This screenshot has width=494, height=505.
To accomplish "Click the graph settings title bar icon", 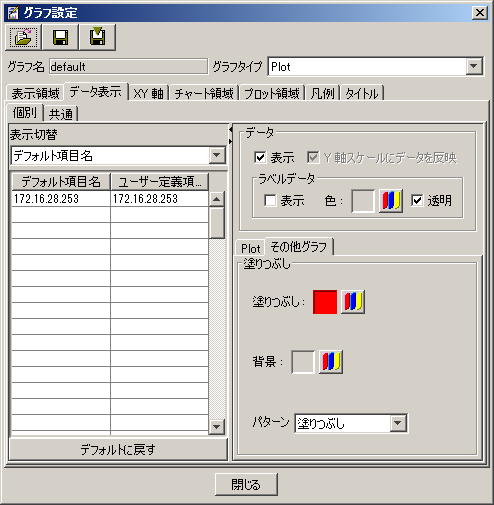I will pos(13,13).
